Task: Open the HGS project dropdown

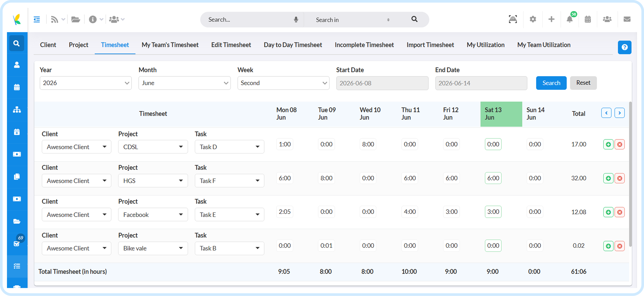Action: click(153, 181)
